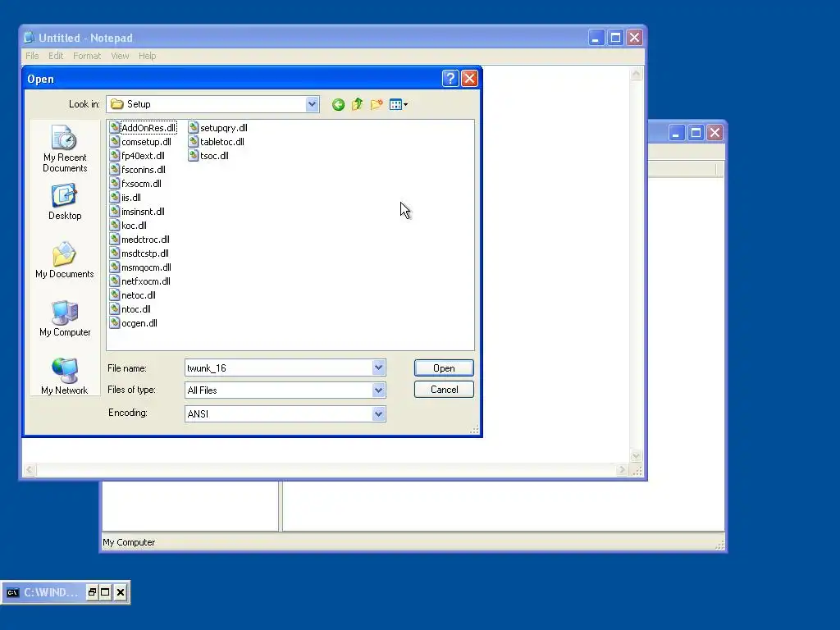Open Notepad View menu

[x=120, y=56]
